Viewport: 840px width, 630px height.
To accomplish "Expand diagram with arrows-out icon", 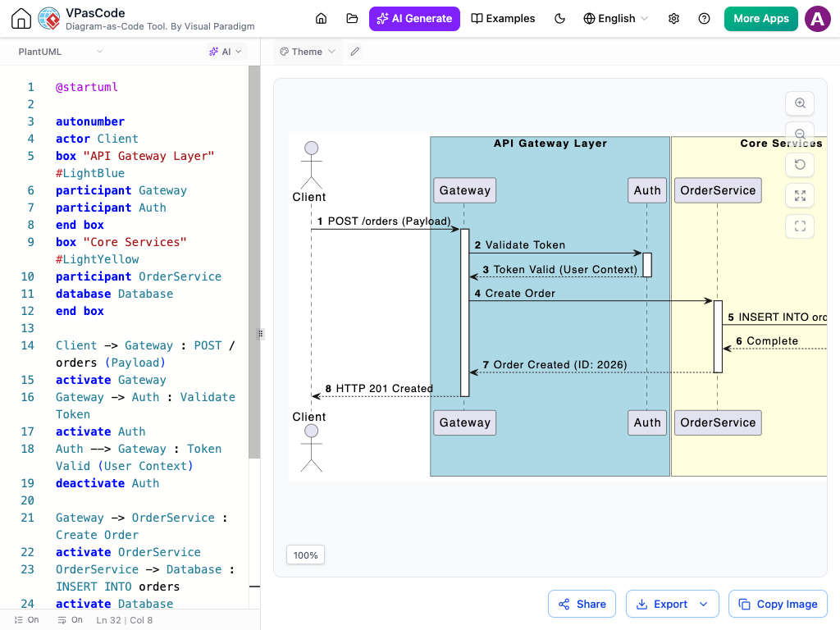I will (x=800, y=195).
